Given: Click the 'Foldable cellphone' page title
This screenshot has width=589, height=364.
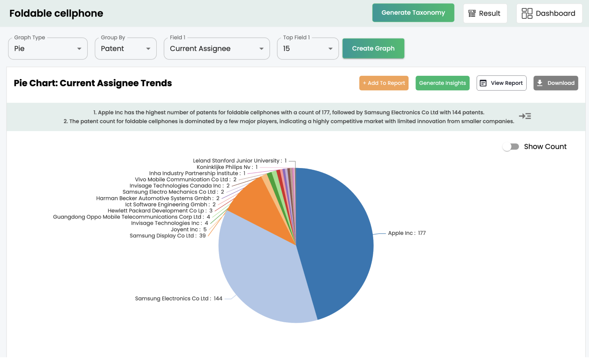Looking at the screenshot, I should pos(56,14).
